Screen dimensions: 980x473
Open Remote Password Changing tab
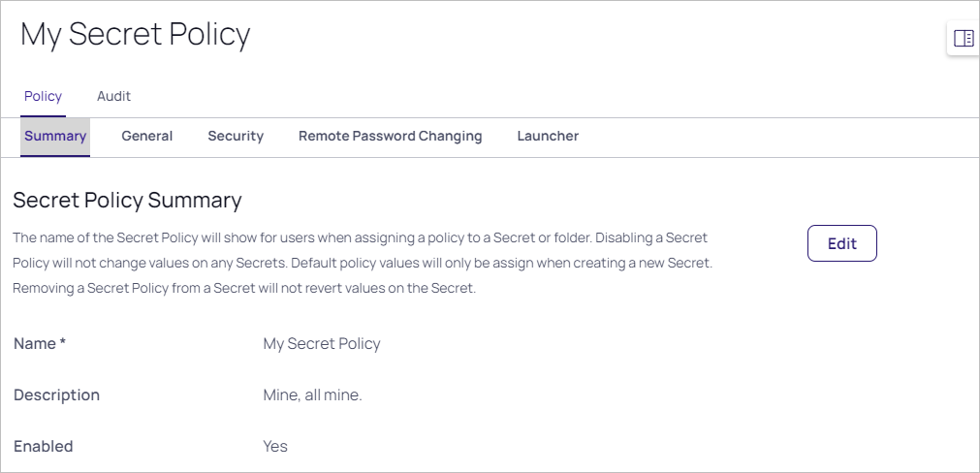coord(390,137)
